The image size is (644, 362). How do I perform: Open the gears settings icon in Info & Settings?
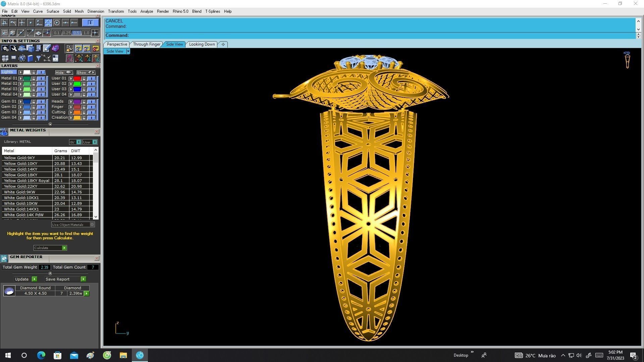(5, 49)
